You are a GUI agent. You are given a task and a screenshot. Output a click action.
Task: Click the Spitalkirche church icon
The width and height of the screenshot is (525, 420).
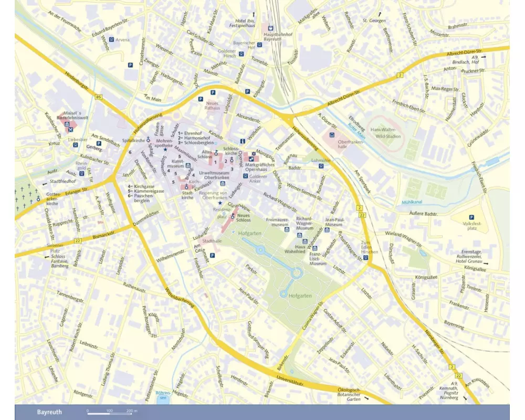coord(148,140)
